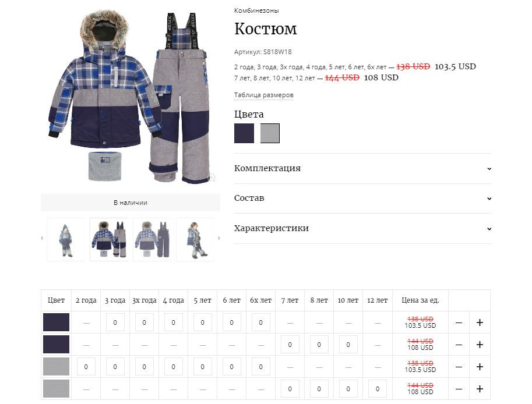The image size is (532, 404).
Task: Expand the Состав section
Action: tap(362, 199)
